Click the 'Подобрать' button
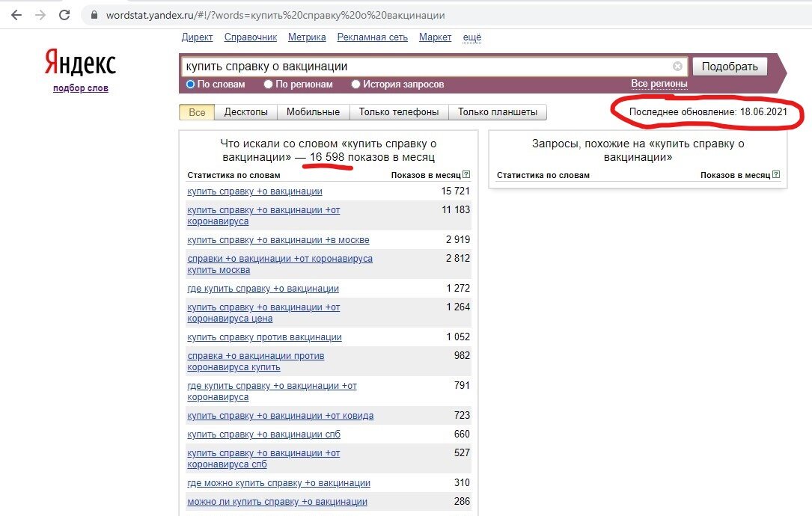 [730, 67]
